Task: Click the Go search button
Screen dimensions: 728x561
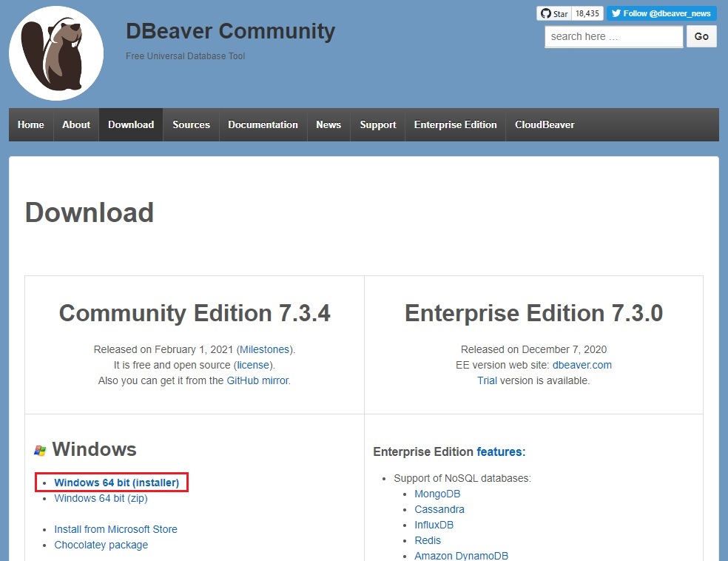Action: 701,37
